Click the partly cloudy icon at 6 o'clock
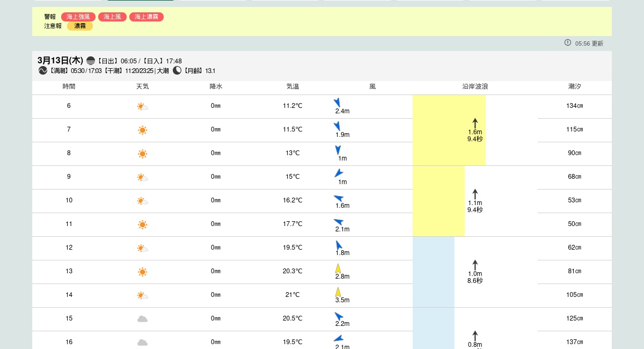 point(142,106)
